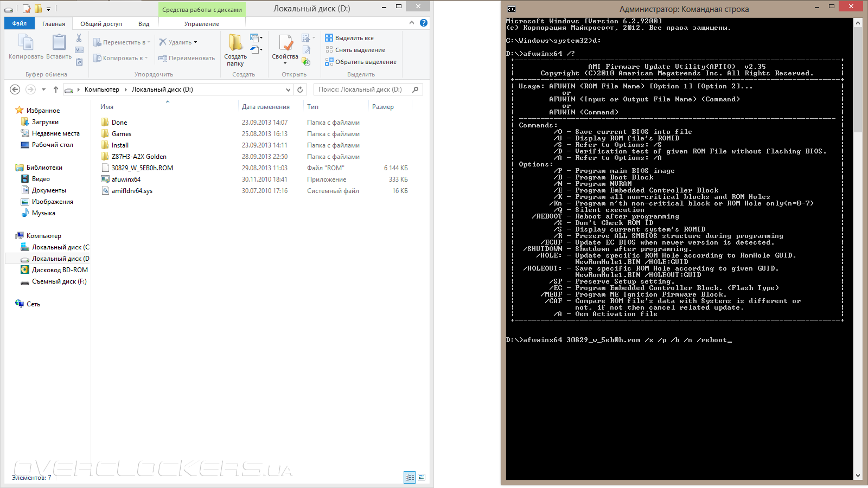Open the New item dropdown in Create group
This screenshot has height=488, width=868.
pyautogui.click(x=257, y=38)
